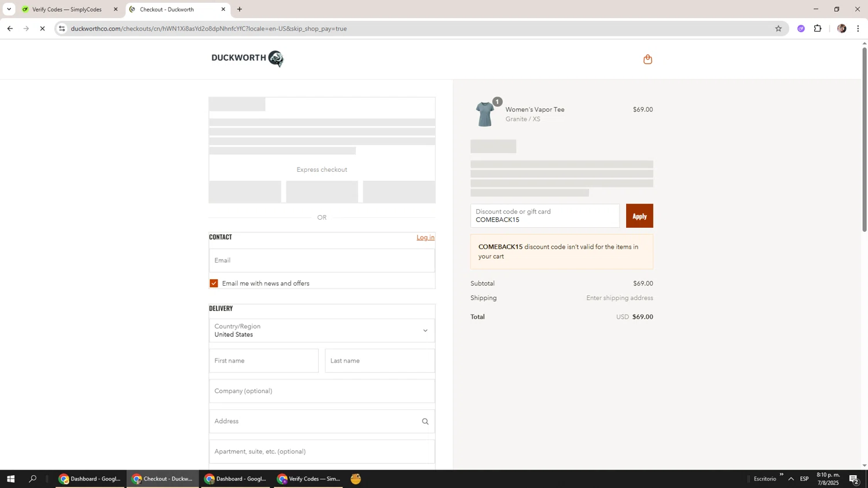Close the Checkout - Duckworth tab
The width and height of the screenshot is (868, 488).
coord(223,9)
